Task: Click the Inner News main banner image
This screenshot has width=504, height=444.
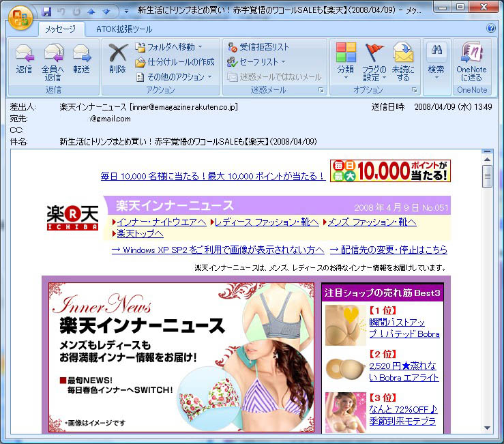Action: coord(181,357)
